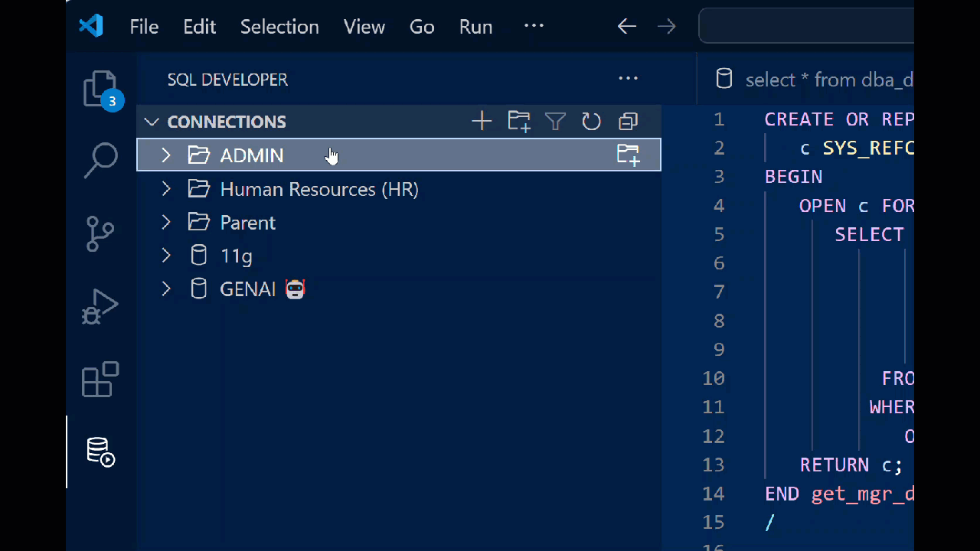The image size is (980, 551).
Task: Open the File menu
Action: [144, 27]
